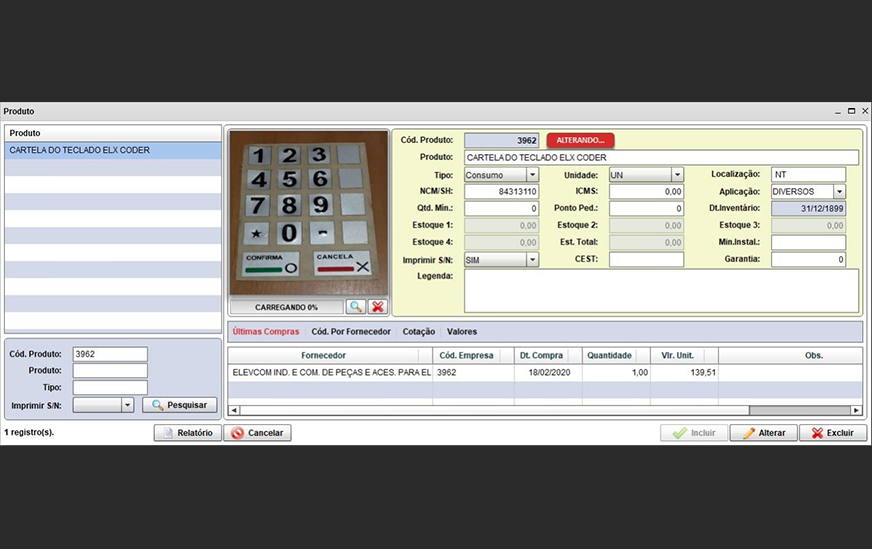Viewport: 872px width, 549px height.
Task: Click the Alterar button
Action: point(764,433)
